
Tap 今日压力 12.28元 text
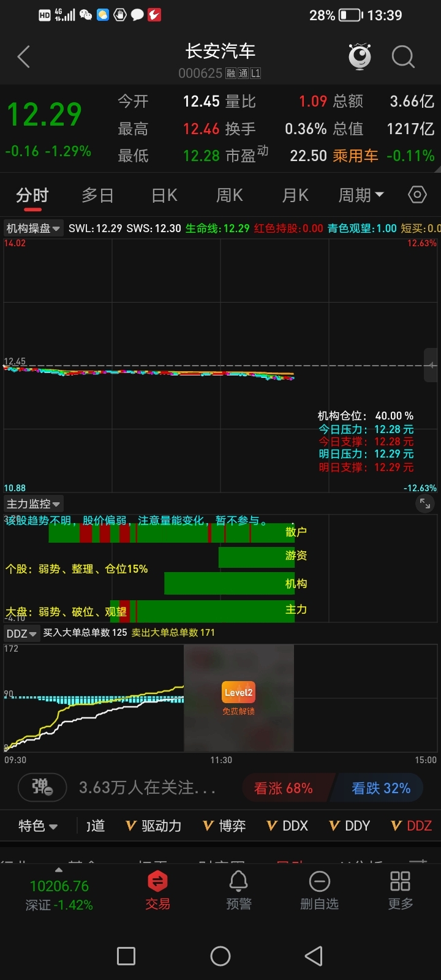pyautogui.click(x=366, y=429)
